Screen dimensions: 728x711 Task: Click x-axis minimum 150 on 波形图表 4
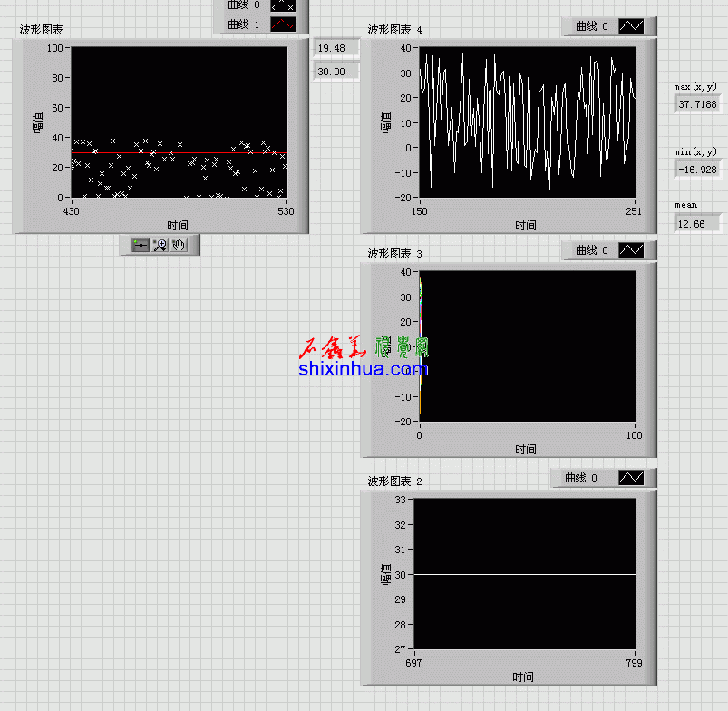pyautogui.click(x=420, y=211)
